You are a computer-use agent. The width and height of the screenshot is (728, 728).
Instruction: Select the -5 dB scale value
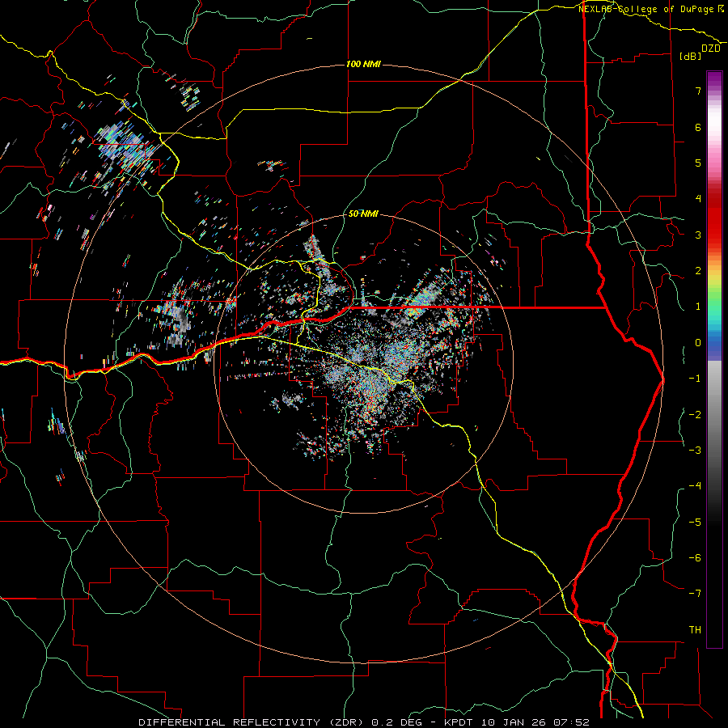(x=695, y=523)
